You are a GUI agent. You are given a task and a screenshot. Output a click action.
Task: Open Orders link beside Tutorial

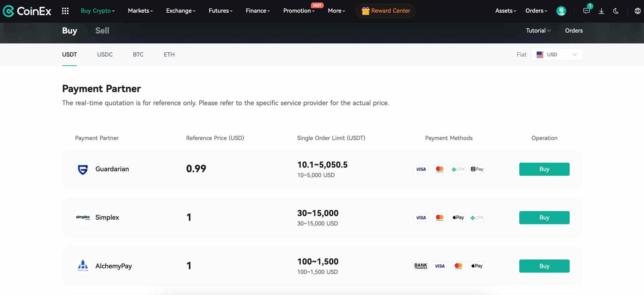point(574,31)
